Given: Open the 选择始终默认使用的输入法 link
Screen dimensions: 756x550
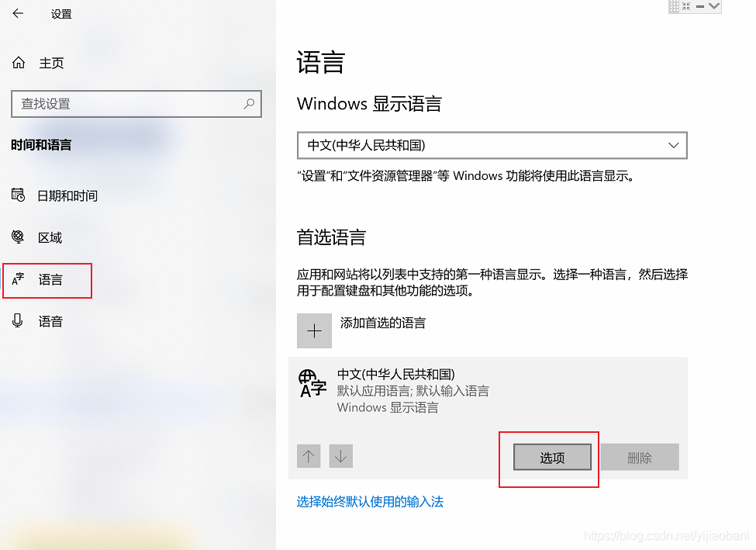Looking at the screenshot, I should tap(370, 502).
